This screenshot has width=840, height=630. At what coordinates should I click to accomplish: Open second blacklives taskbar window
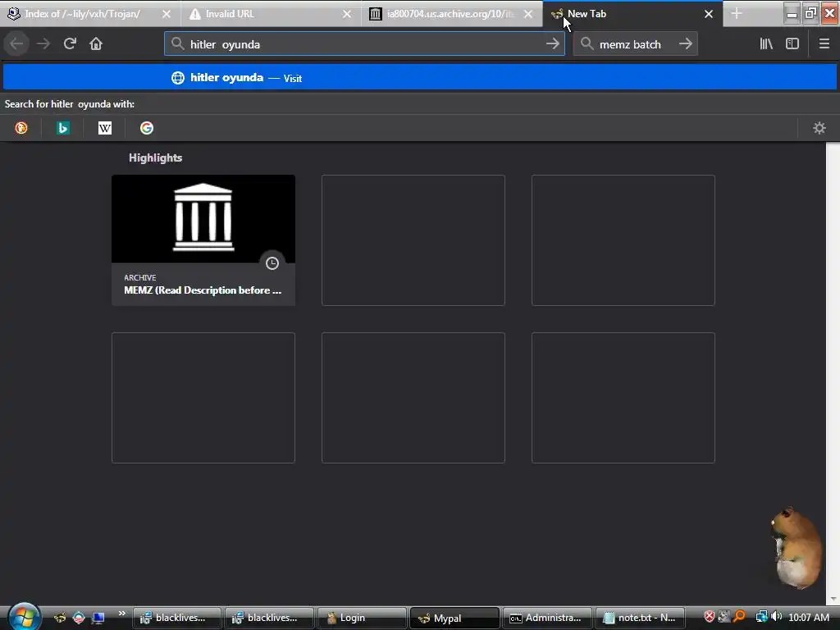pyautogui.click(x=269, y=618)
